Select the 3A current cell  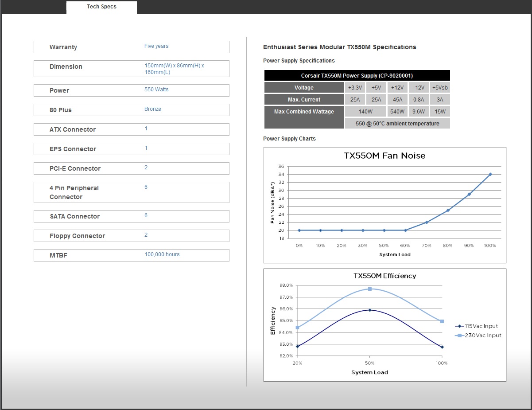[x=440, y=100]
